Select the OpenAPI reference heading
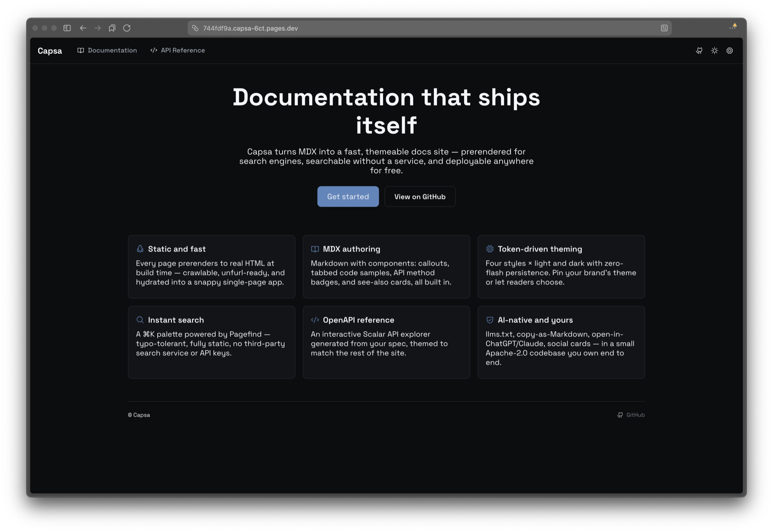Screen dimensions: 773x532 pos(359,320)
